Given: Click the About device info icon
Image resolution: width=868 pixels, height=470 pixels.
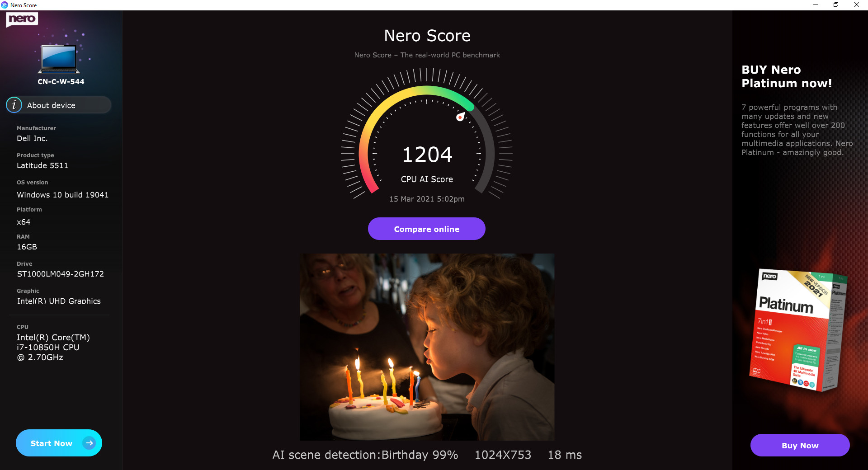Looking at the screenshot, I should pos(14,105).
